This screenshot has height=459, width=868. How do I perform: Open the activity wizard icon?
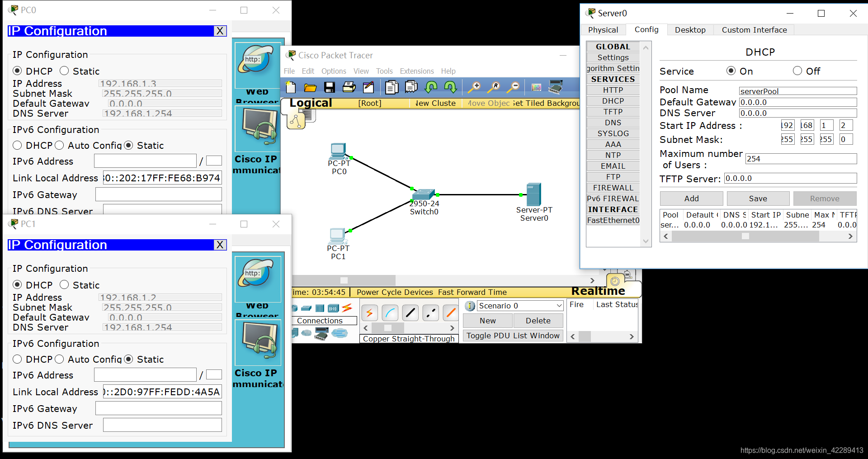(x=368, y=87)
